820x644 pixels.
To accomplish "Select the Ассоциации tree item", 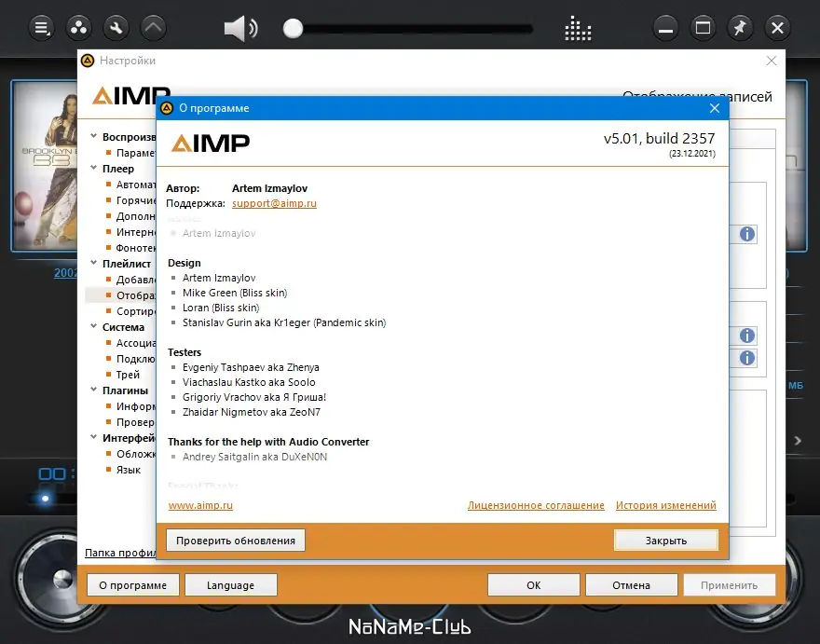I will tap(135, 343).
